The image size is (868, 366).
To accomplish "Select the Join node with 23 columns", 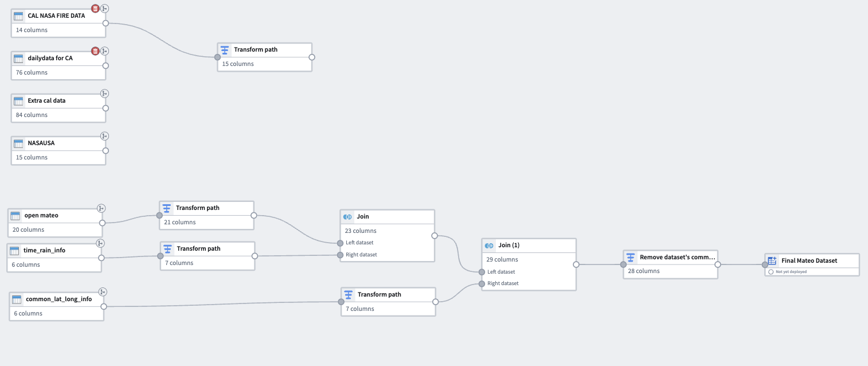I will (x=387, y=224).
